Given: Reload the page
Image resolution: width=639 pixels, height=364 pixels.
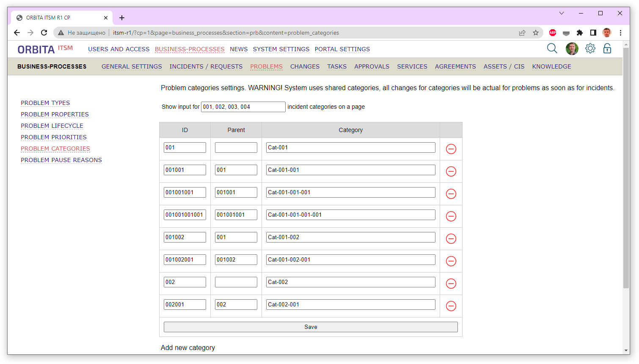Looking at the screenshot, I should point(44,33).
